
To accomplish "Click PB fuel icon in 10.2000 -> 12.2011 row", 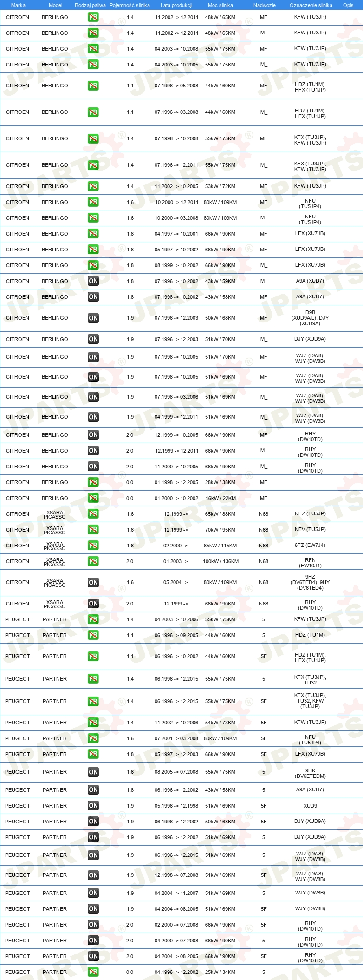I will pyautogui.click(x=93, y=202).
